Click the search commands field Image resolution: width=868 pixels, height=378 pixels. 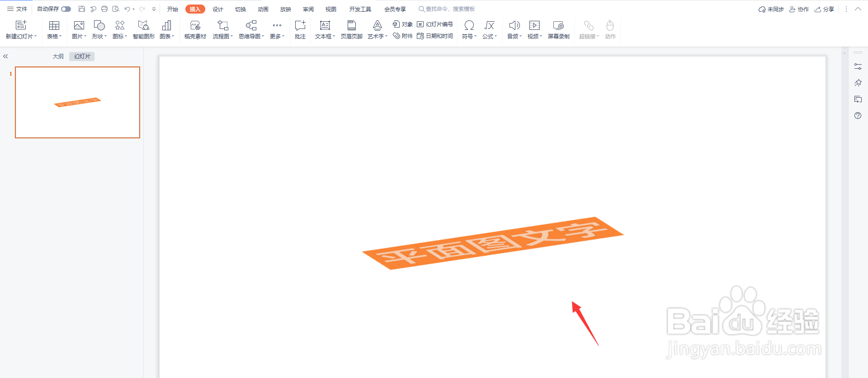coord(447,9)
